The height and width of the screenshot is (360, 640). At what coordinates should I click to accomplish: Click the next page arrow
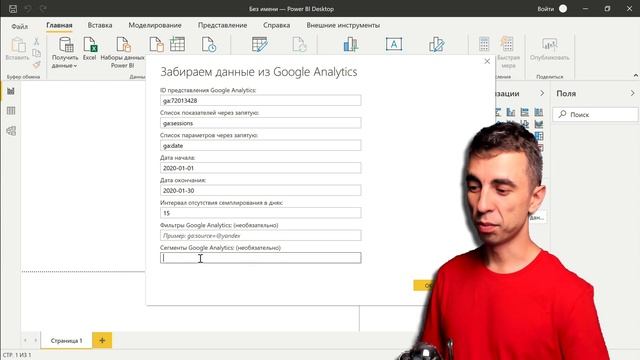[36, 340]
